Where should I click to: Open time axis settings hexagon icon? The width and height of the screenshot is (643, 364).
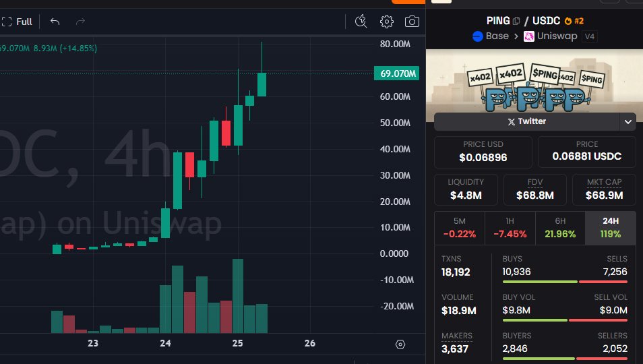pos(400,344)
